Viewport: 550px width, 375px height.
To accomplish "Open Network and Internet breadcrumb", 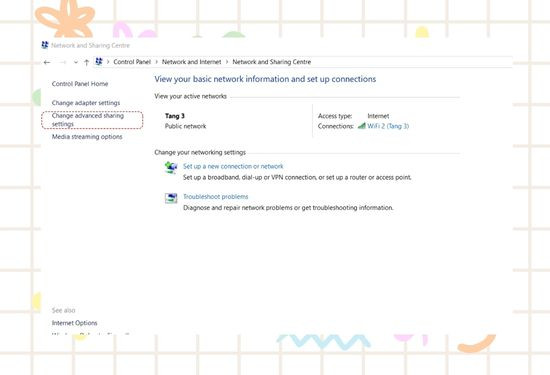I will [192, 62].
